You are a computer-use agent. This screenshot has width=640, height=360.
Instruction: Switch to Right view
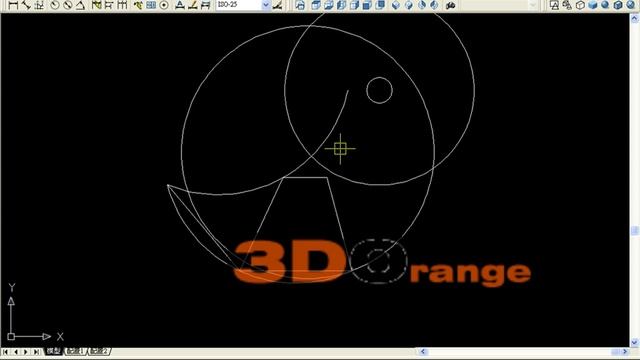[x=354, y=5]
